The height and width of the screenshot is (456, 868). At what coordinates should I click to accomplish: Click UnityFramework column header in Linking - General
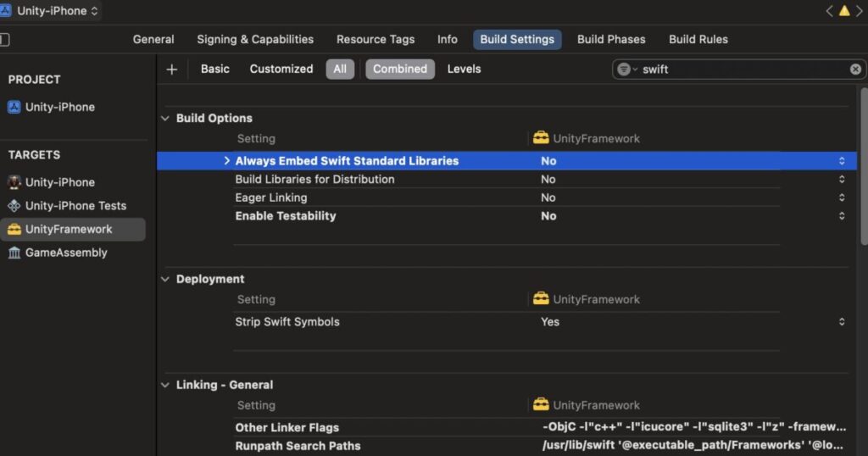pyautogui.click(x=587, y=405)
